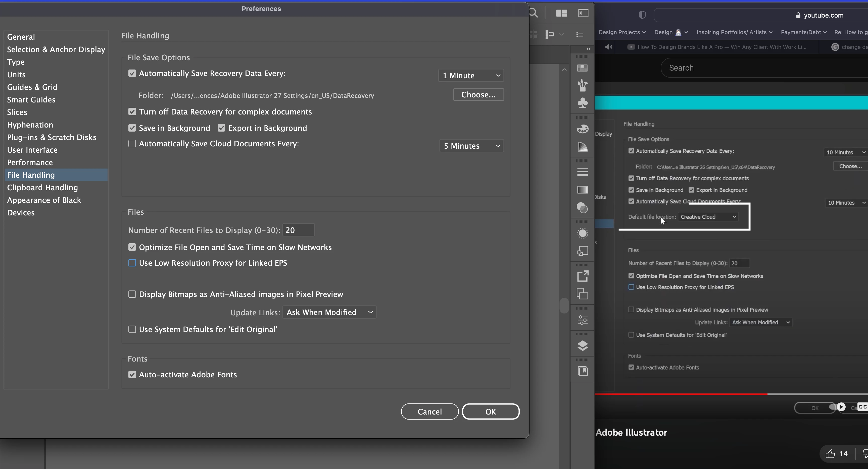Enable Use Low Resolution Proxy for Linked EPS
The image size is (868, 469).
click(132, 263)
